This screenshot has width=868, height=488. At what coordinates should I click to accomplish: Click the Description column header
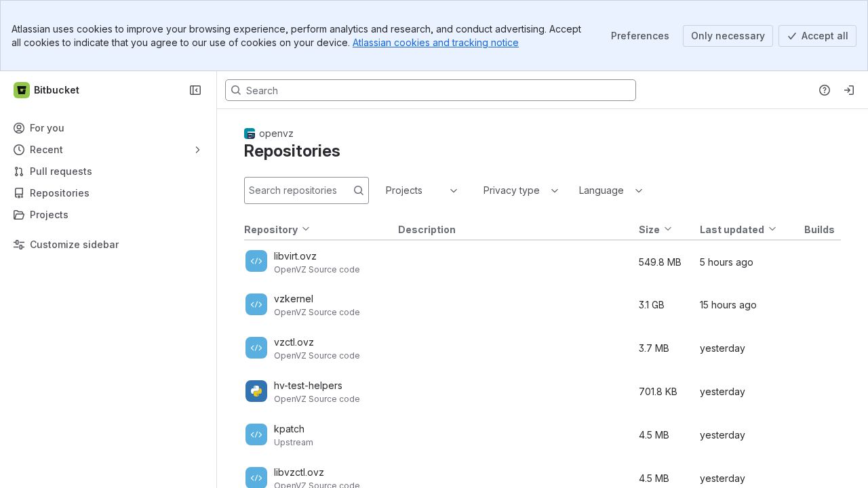427,230
